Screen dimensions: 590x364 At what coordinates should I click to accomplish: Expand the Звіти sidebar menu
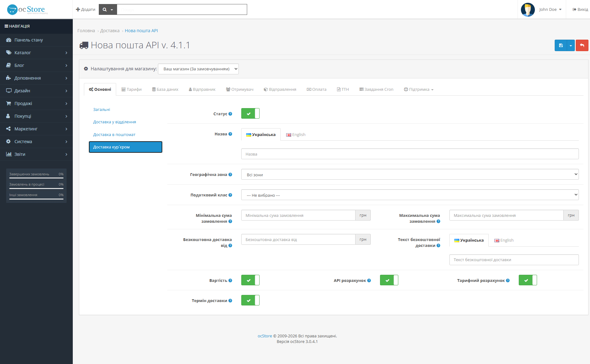pyautogui.click(x=36, y=154)
